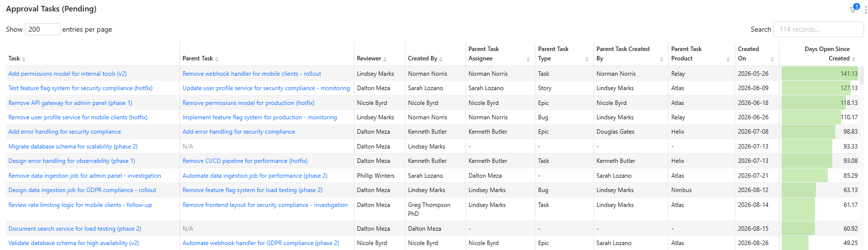
Task: Open the filter icon with badge
Action: tap(854, 8)
